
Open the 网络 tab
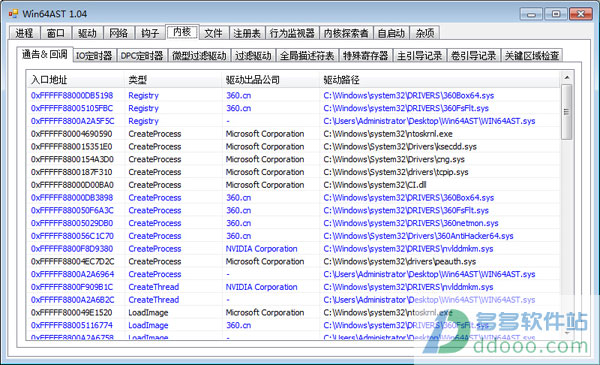click(x=119, y=33)
